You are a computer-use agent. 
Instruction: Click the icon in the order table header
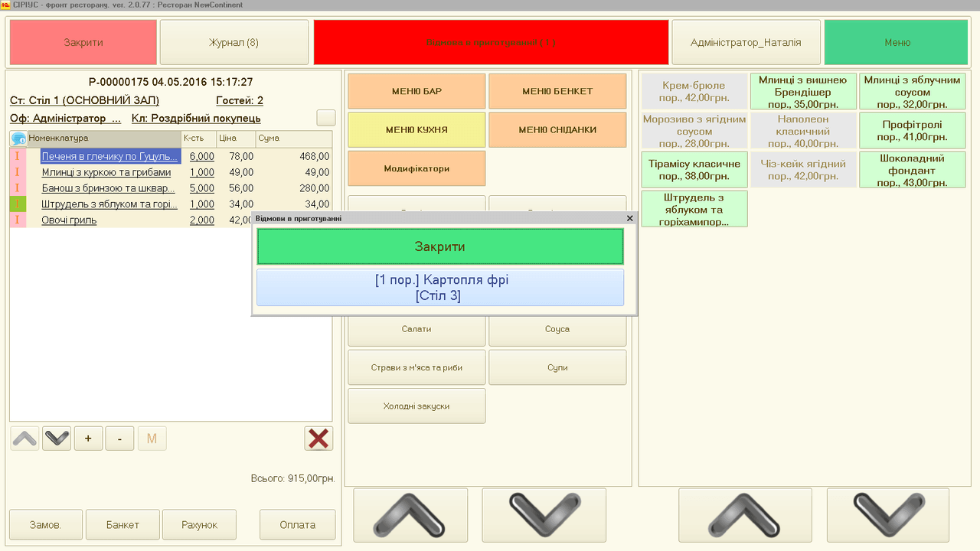click(x=18, y=139)
